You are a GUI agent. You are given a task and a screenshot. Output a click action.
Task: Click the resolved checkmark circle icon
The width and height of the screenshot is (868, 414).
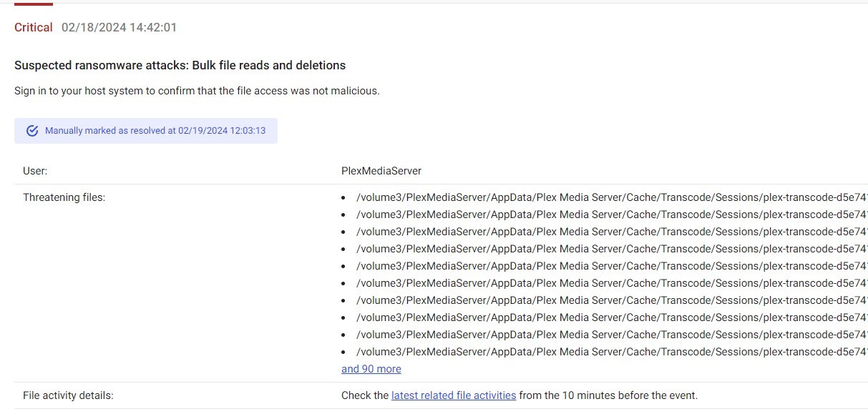[32, 131]
